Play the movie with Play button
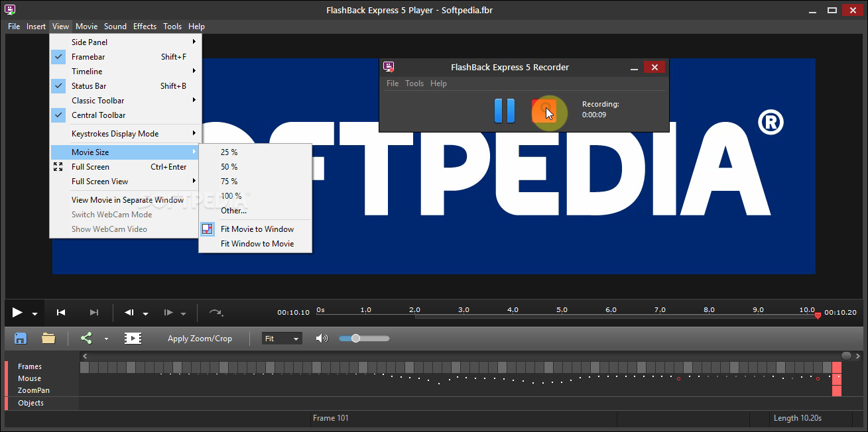 click(x=18, y=313)
